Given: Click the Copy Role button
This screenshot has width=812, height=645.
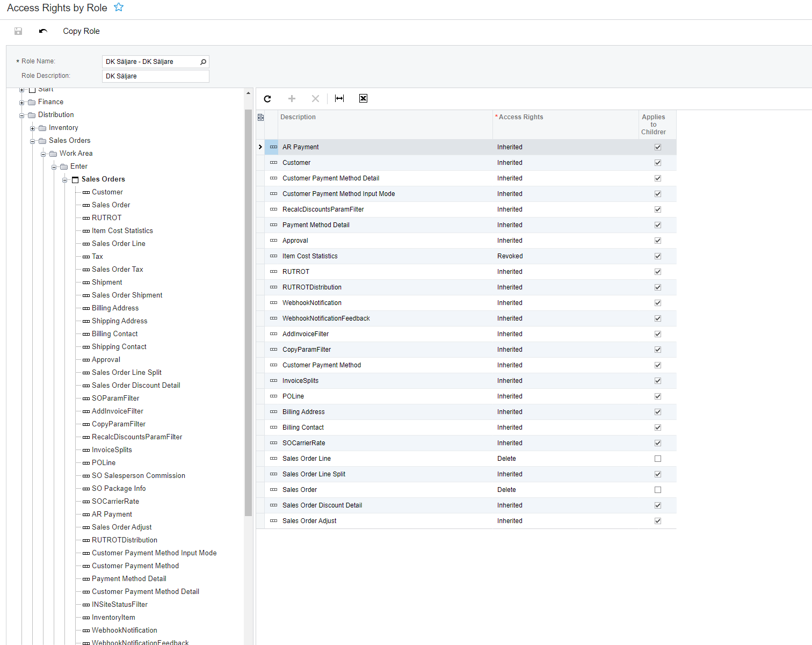Looking at the screenshot, I should pos(81,31).
